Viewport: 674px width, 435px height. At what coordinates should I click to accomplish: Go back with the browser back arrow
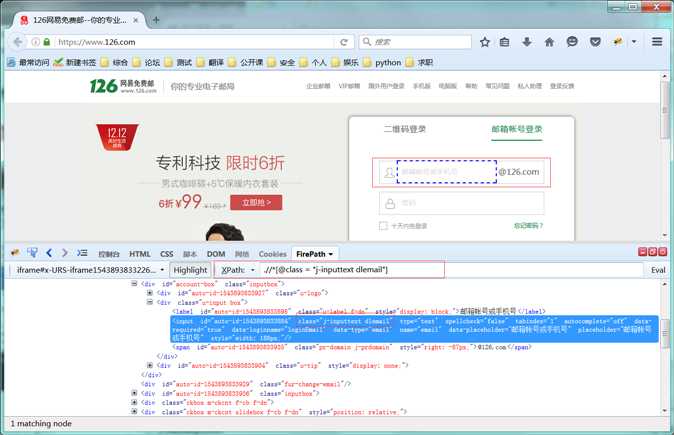[18, 42]
